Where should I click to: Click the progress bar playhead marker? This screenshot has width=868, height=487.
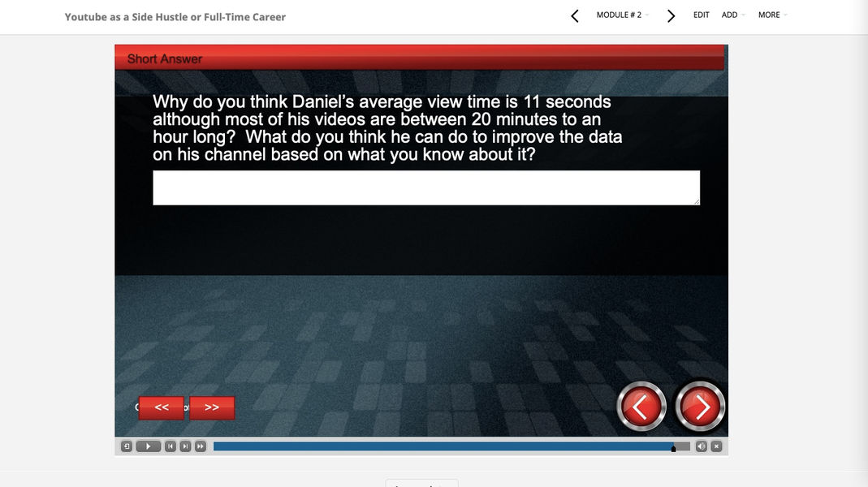coord(674,449)
